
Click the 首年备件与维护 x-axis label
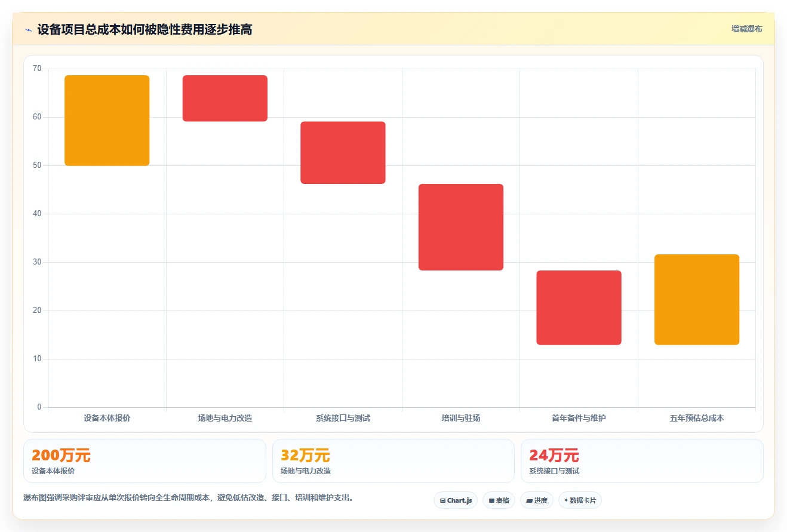(579, 418)
